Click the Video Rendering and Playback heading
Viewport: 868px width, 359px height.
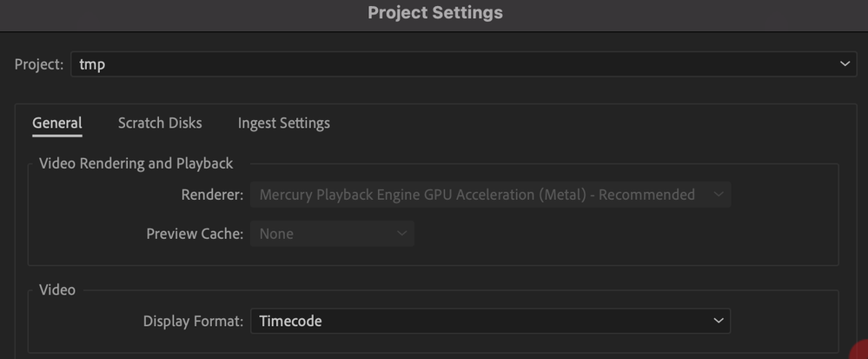click(x=136, y=163)
